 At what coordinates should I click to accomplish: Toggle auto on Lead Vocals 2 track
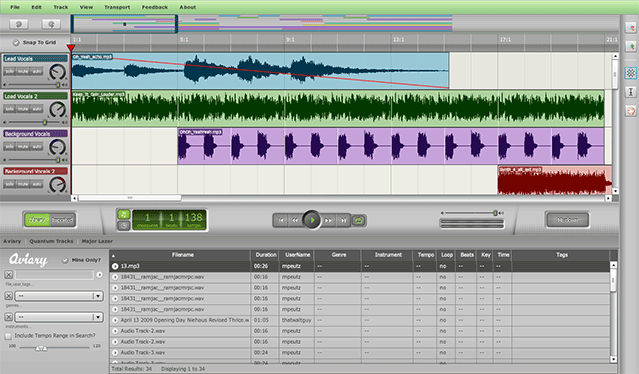point(37,109)
